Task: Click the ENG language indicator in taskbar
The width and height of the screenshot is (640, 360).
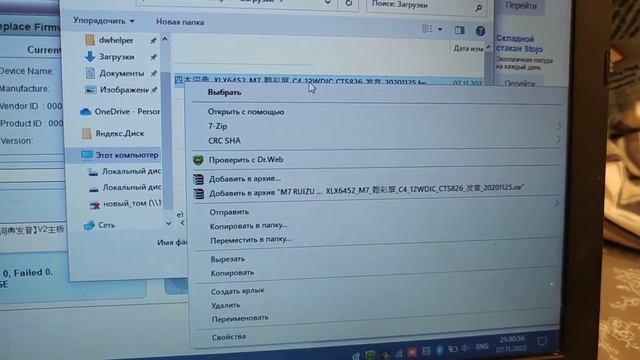Action: pos(482,347)
